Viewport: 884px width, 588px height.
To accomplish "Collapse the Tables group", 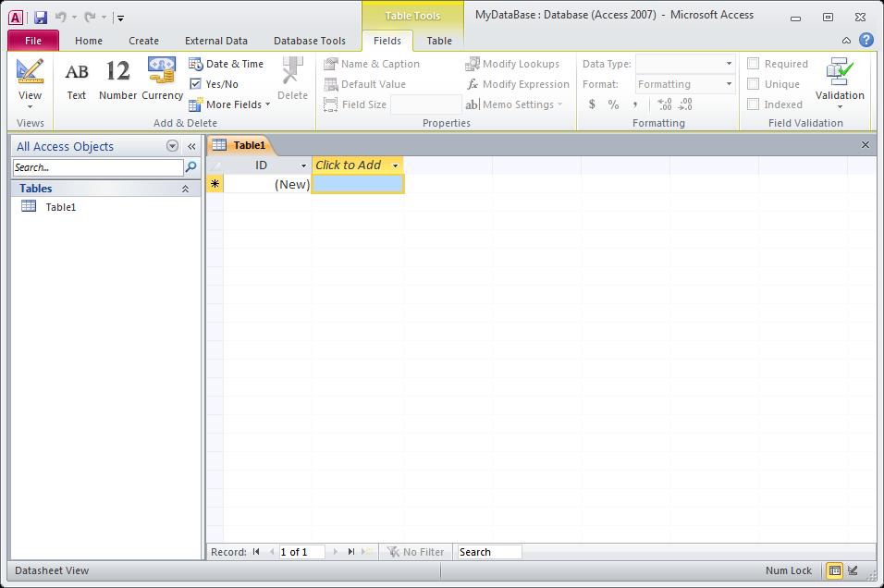I will pyautogui.click(x=185, y=190).
